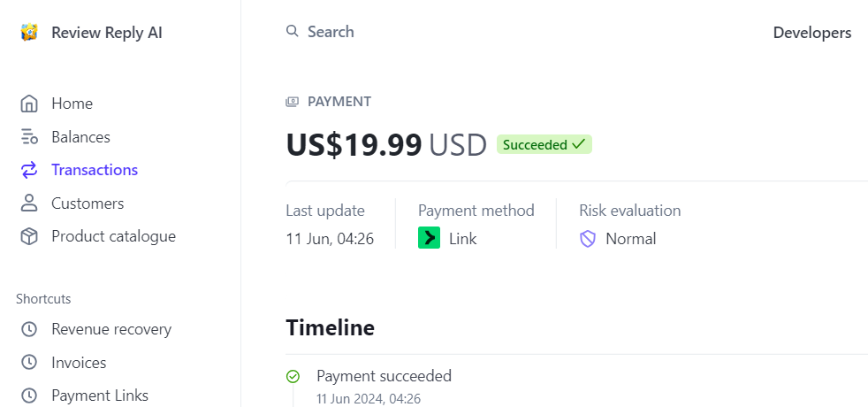Click the Revenue recovery clock icon
Screen dimensions: 868x407
pyautogui.click(x=29, y=329)
